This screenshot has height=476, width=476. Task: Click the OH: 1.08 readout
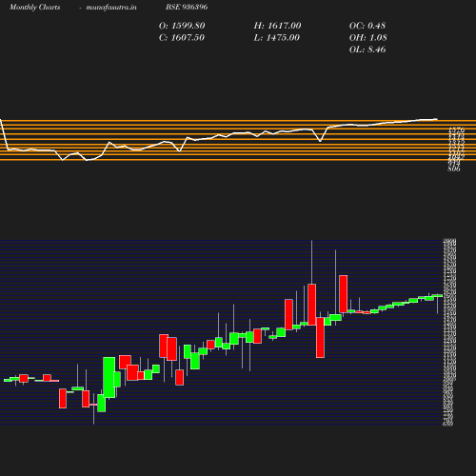pos(368,38)
